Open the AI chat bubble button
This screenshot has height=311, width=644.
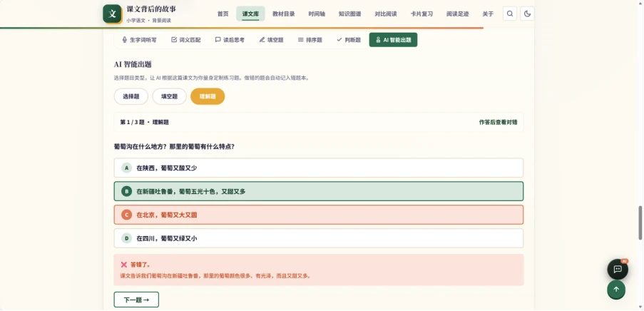618,269
